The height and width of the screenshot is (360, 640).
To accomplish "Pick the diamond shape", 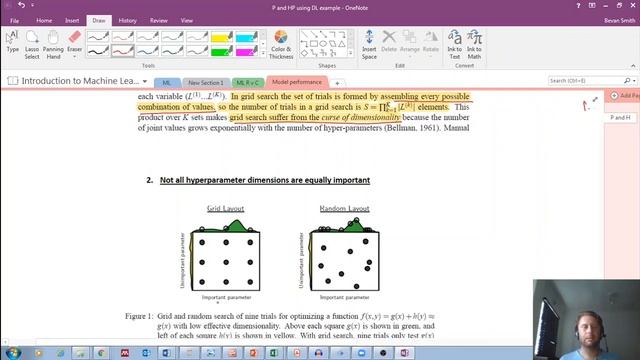I will click(x=304, y=53).
